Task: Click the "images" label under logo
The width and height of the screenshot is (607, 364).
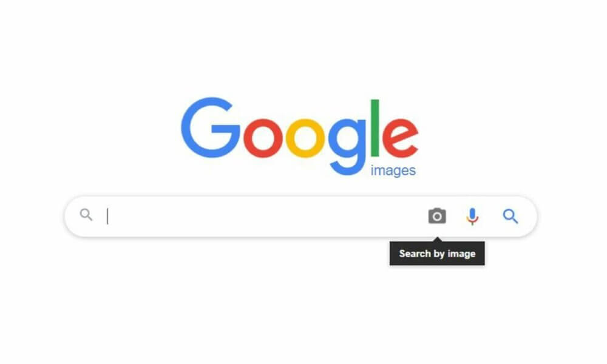Action: (393, 170)
